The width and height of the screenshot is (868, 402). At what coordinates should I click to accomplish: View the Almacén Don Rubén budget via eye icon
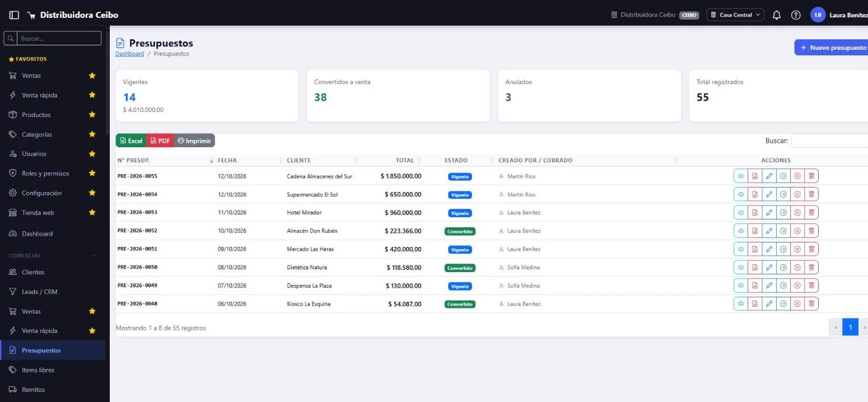click(741, 231)
